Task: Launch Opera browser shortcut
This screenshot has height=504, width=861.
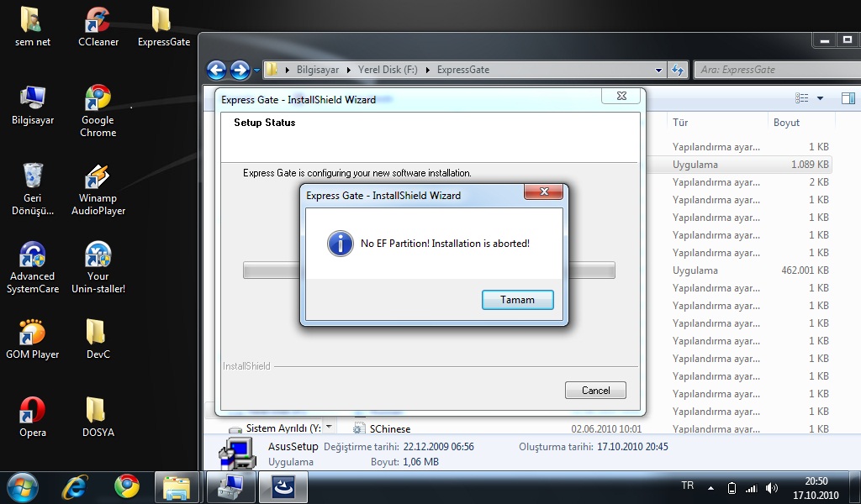Action: (33, 417)
